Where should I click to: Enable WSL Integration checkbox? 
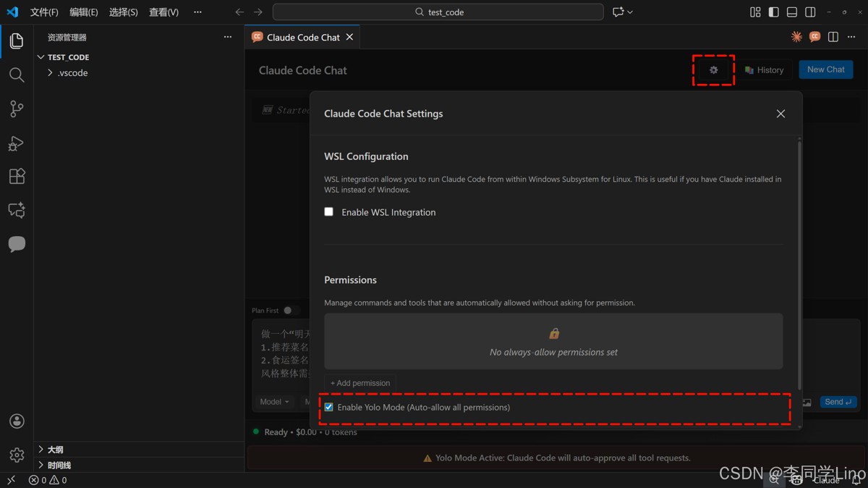pos(329,212)
